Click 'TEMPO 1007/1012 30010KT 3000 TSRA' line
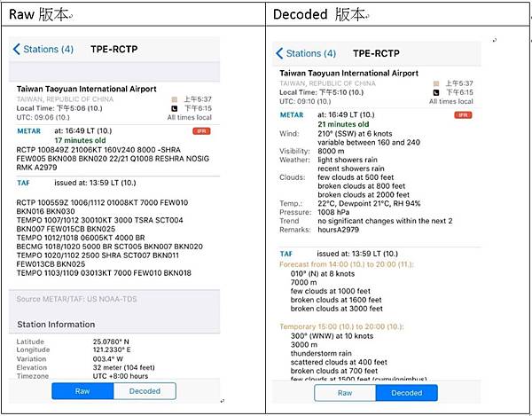Image resolution: width=532 pixels, height=416 pixels. click(x=99, y=220)
